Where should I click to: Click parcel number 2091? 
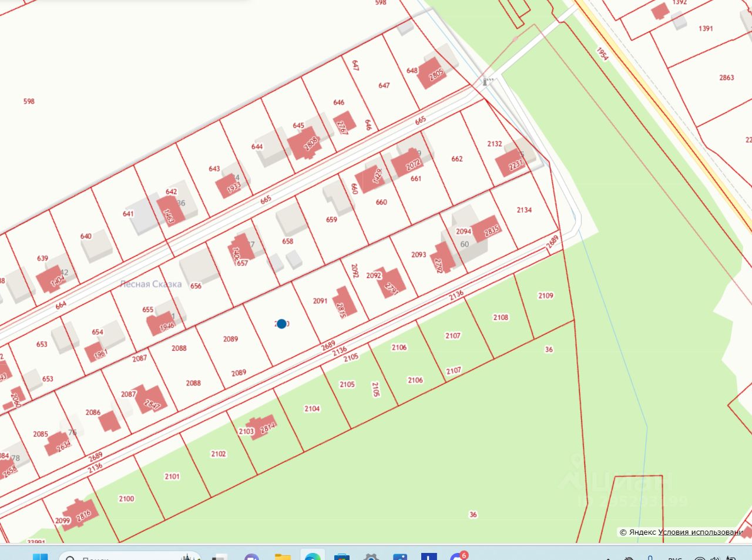pos(320,301)
